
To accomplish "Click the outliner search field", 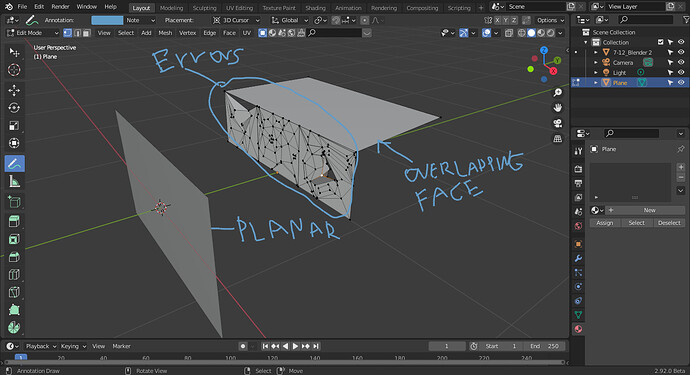I will pyautogui.click(x=646, y=19).
